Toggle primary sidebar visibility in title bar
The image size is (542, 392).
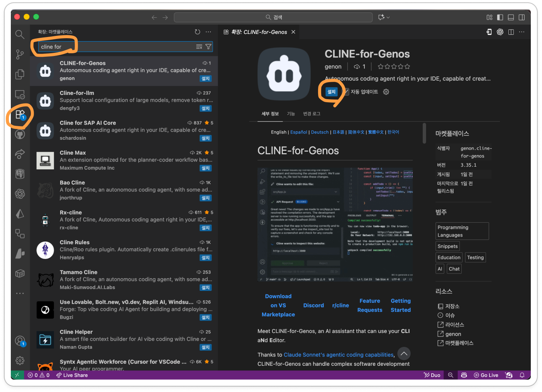pyautogui.click(x=500, y=17)
